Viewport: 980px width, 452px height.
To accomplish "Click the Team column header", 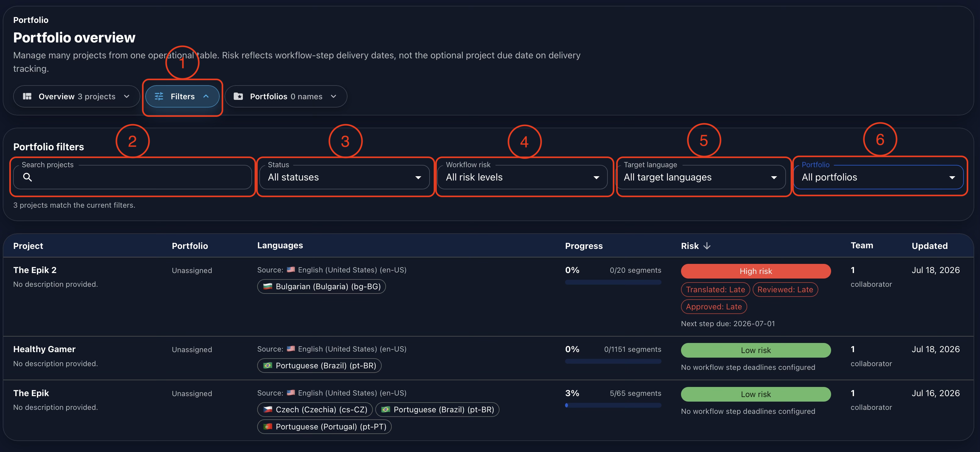I will point(862,246).
